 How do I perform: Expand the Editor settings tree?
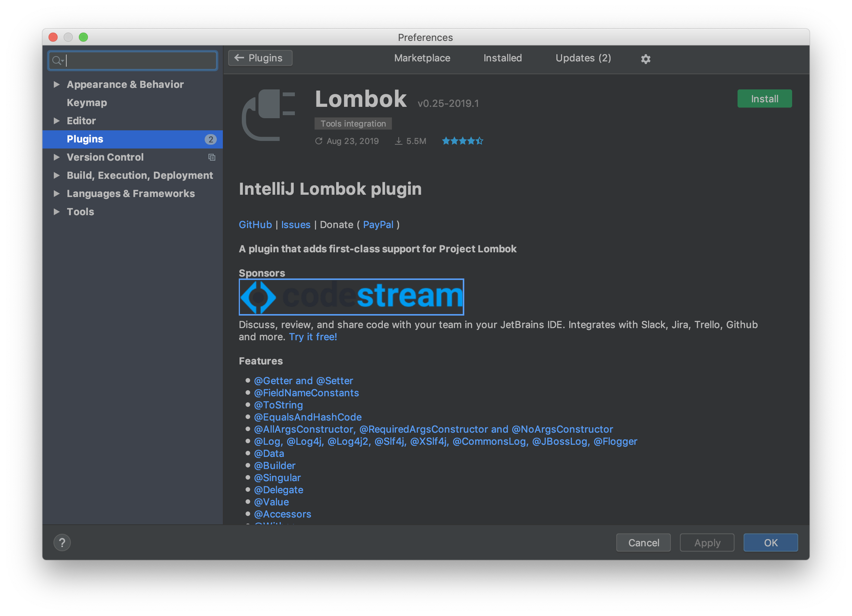coord(57,121)
